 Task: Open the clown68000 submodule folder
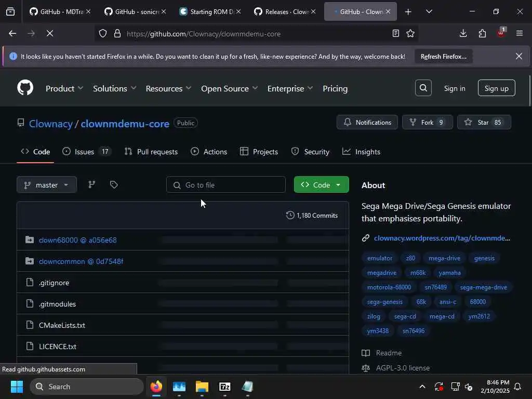click(78, 240)
